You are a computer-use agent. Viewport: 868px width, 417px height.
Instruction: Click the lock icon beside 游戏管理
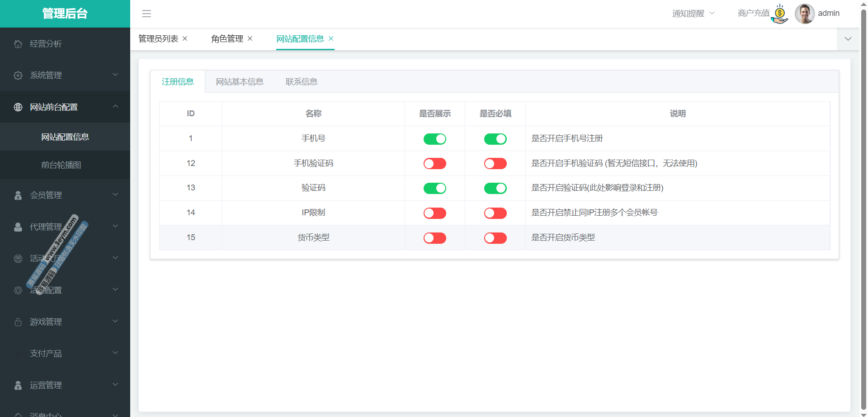tap(18, 322)
